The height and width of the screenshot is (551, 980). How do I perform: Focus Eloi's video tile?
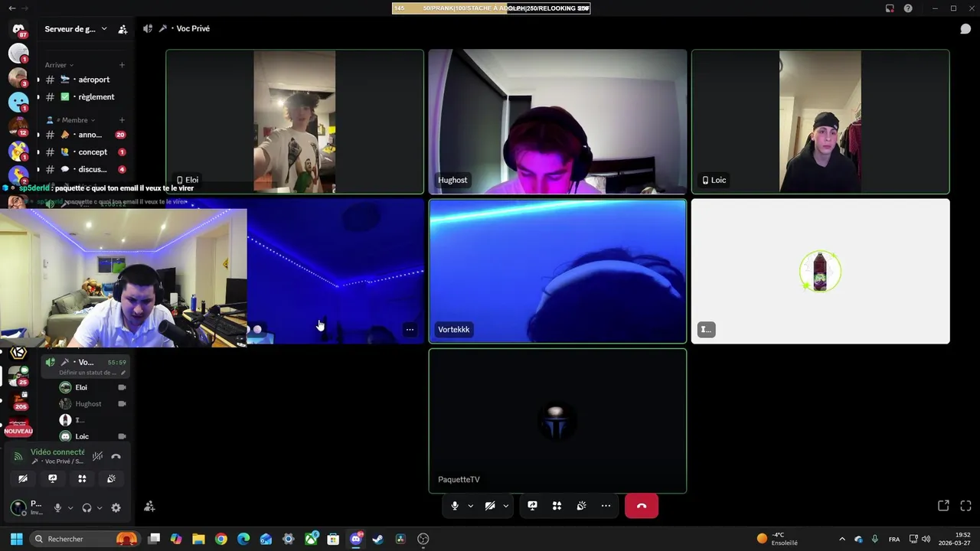click(295, 122)
